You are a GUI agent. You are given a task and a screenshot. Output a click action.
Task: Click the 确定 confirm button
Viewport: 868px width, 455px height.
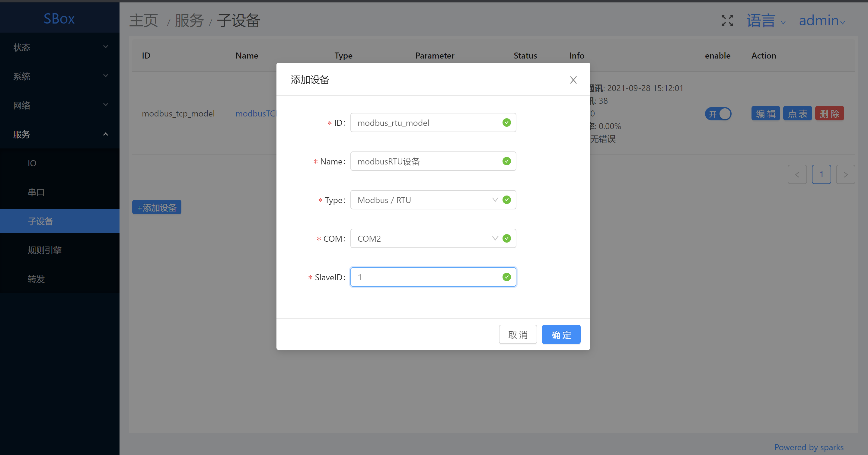(x=561, y=334)
